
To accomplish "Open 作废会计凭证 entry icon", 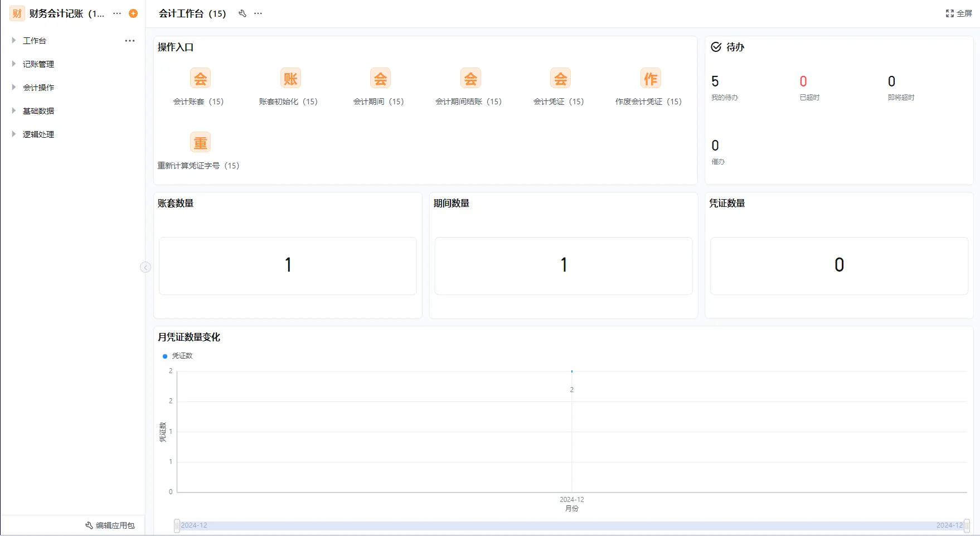I will click(x=650, y=78).
